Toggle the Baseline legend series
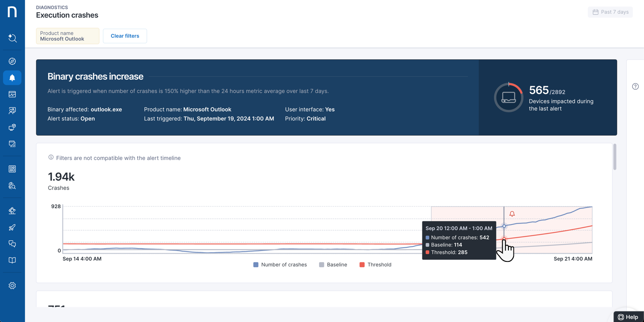The image size is (644, 322). click(333, 265)
